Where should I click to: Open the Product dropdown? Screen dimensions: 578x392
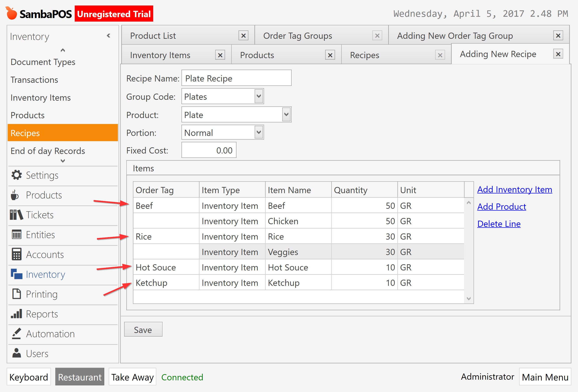tap(286, 115)
